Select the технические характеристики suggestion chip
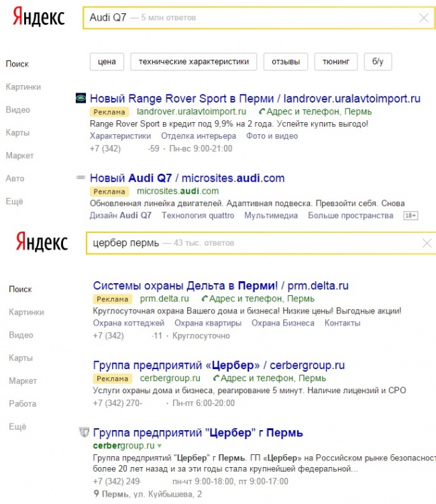The image size is (436, 504). (x=193, y=61)
